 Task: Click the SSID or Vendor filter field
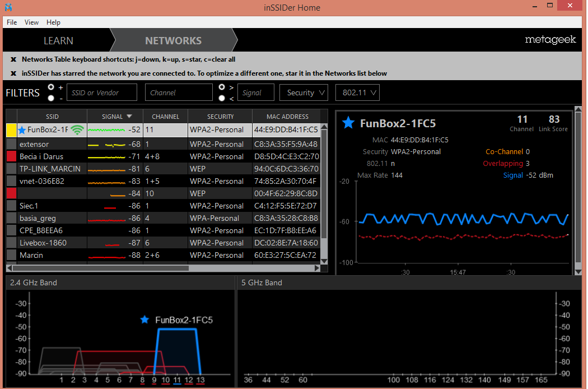(102, 92)
